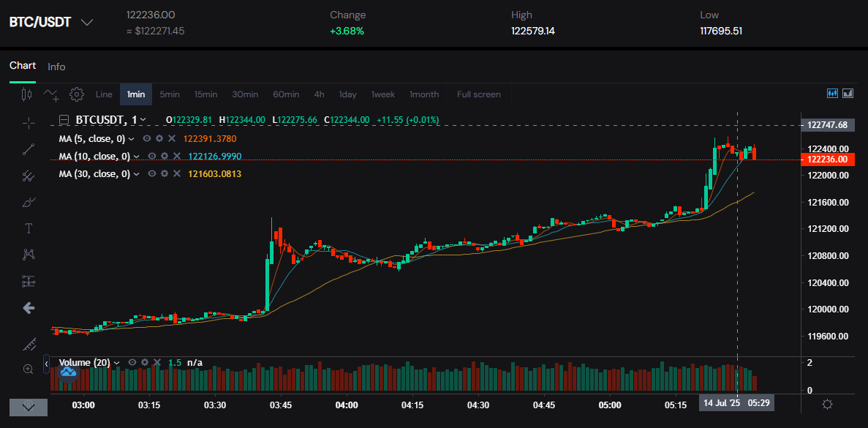Select the crosshair cursor tool
The width and height of the screenshot is (868, 428).
coord(29,123)
